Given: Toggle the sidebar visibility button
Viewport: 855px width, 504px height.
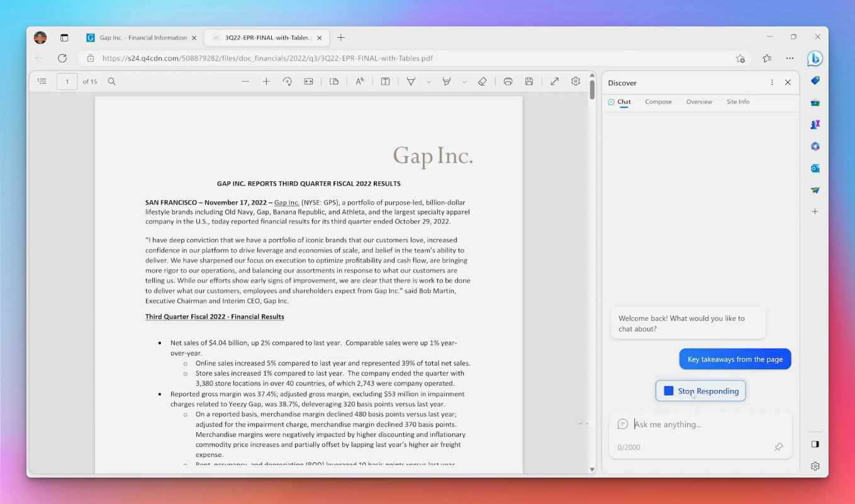Looking at the screenshot, I should [815, 444].
